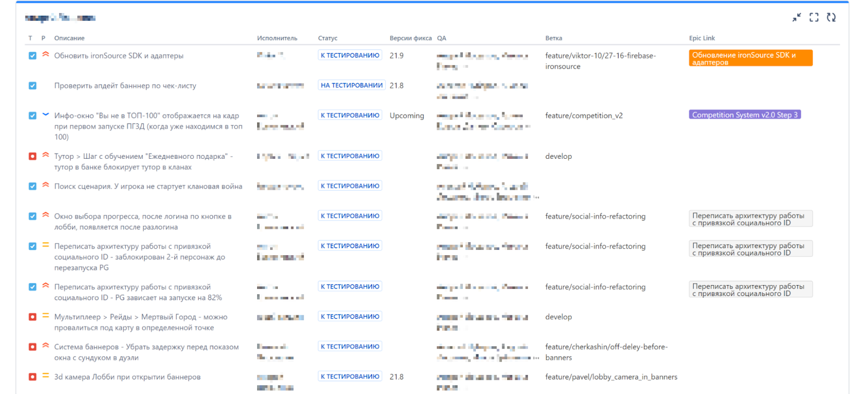The height and width of the screenshot is (394, 868).
Task: Click bug type icon for "Тутор > Шаг" issue
Action: pyautogui.click(x=33, y=156)
